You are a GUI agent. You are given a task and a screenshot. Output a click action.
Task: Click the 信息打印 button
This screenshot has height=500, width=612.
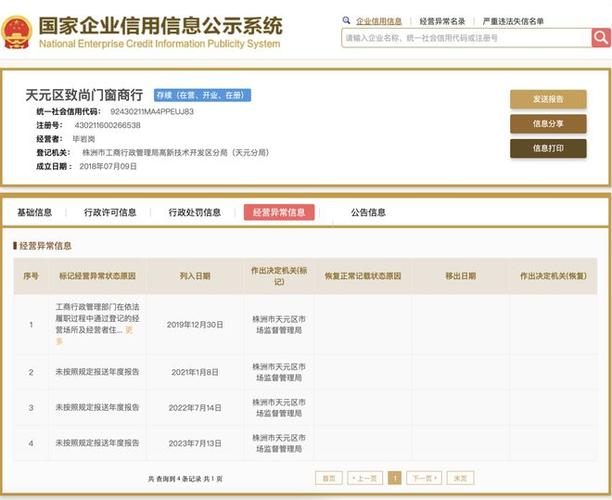[548, 148]
